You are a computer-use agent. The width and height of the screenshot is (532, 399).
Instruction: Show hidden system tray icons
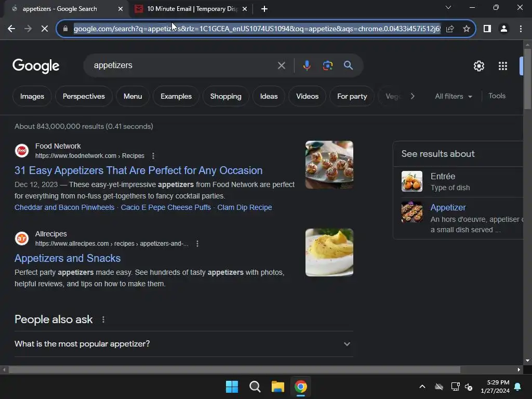[x=422, y=387]
